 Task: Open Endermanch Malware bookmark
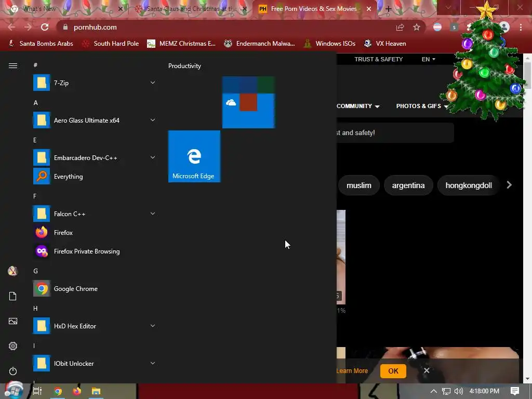(x=260, y=44)
